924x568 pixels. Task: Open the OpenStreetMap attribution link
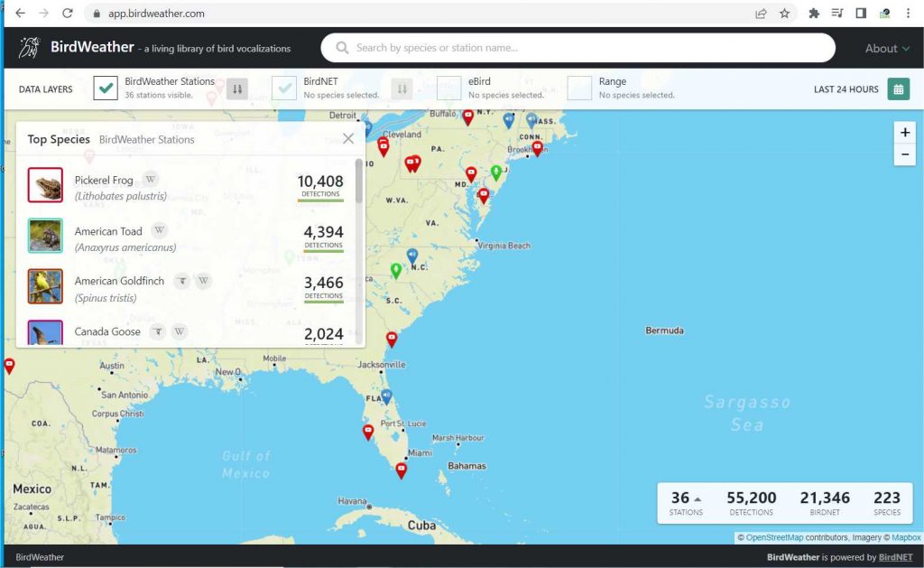(774, 537)
